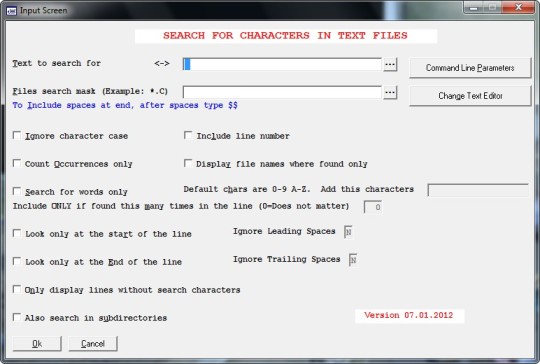
Task: Open browse button next to files mask field
Action: click(390, 92)
